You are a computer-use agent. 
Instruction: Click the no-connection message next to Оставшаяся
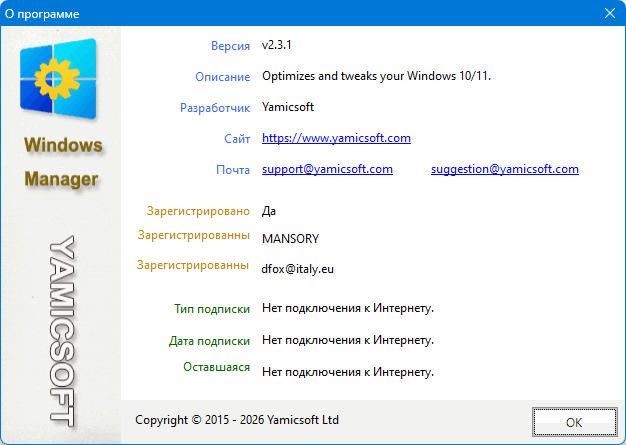[348, 372]
